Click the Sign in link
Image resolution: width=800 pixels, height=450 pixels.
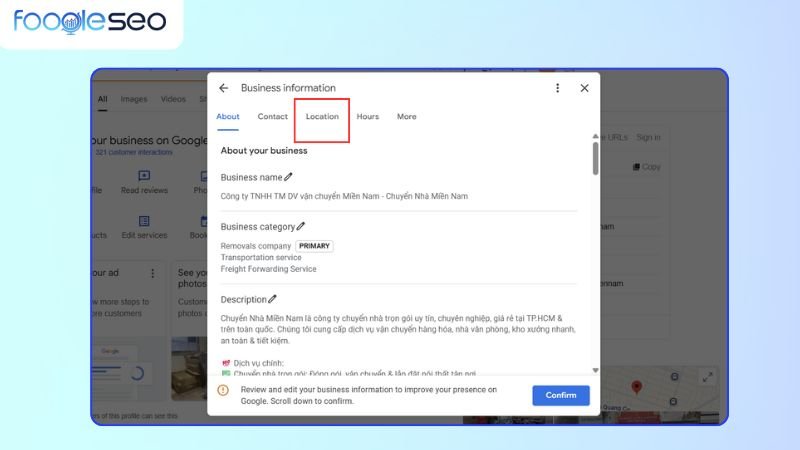pyautogui.click(x=648, y=137)
